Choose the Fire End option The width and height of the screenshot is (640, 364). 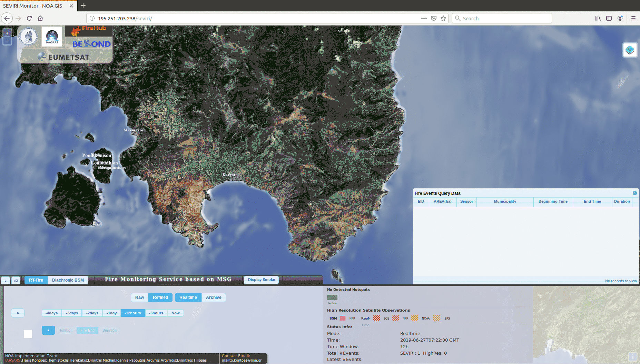point(88,330)
